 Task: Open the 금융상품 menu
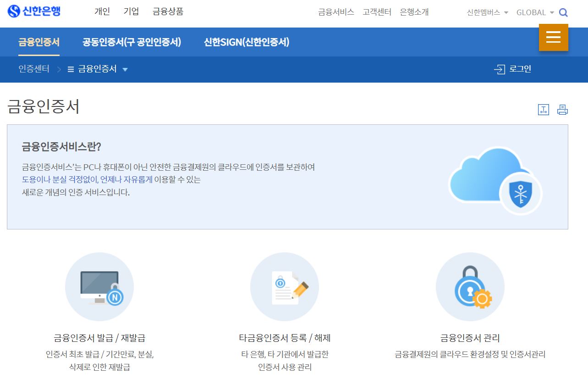click(168, 11)
